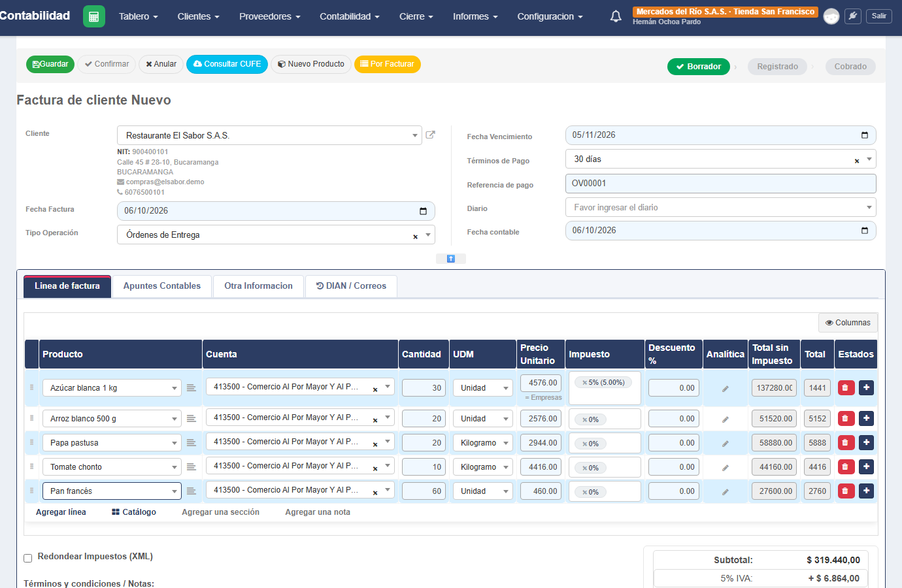This screenshot has height=588, width=902.
Task: Click the user avatar icon
Action: point(831,16)
